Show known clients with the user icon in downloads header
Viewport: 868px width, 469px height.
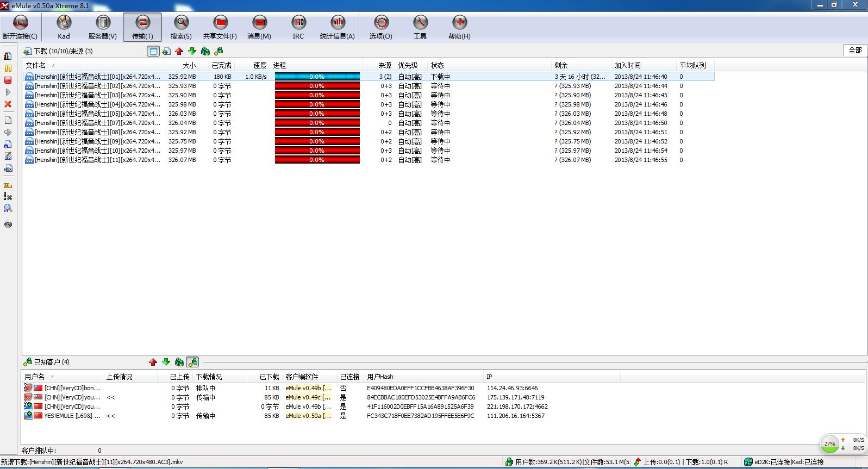point(218,51)
